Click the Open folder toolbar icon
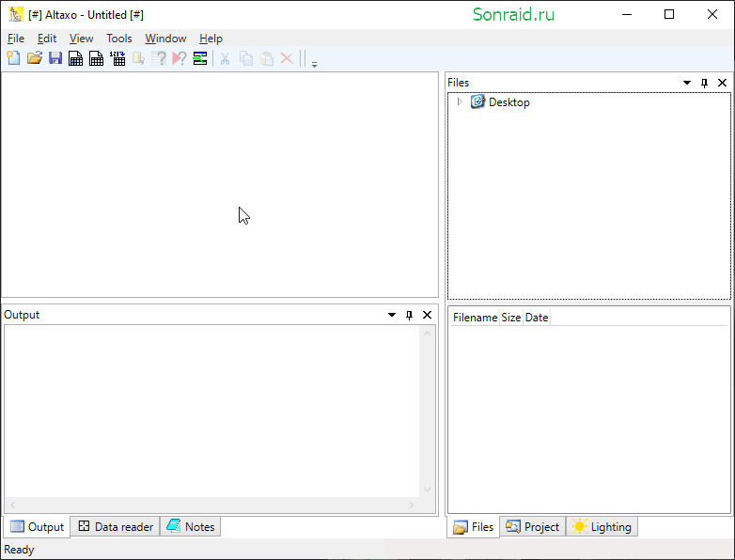The width and height of the screenshot is (735, 560). pos(34,58)
